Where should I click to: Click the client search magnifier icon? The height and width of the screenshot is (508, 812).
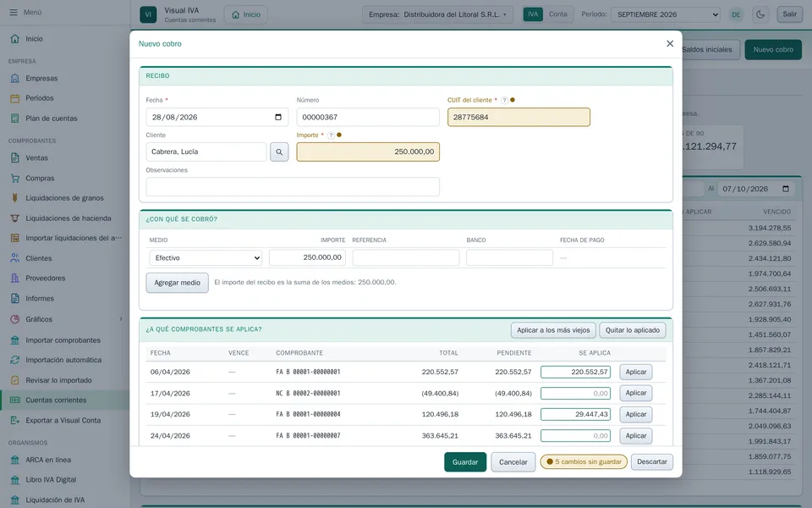(279, 152)
